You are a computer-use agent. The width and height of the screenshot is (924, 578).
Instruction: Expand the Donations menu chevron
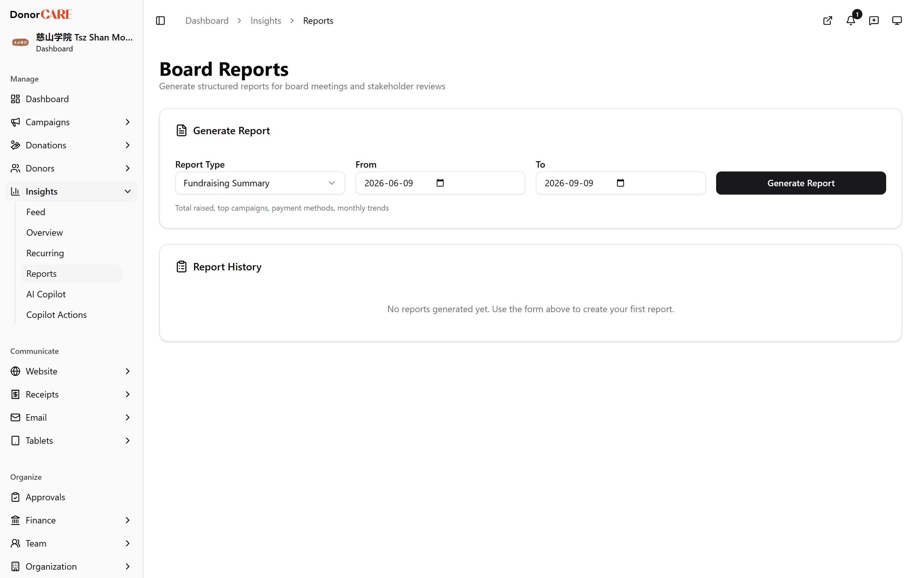click(127, 145)
